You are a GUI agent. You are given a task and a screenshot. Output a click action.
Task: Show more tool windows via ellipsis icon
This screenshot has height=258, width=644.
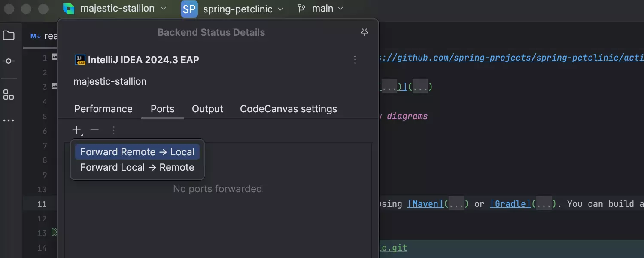point(9,121)
